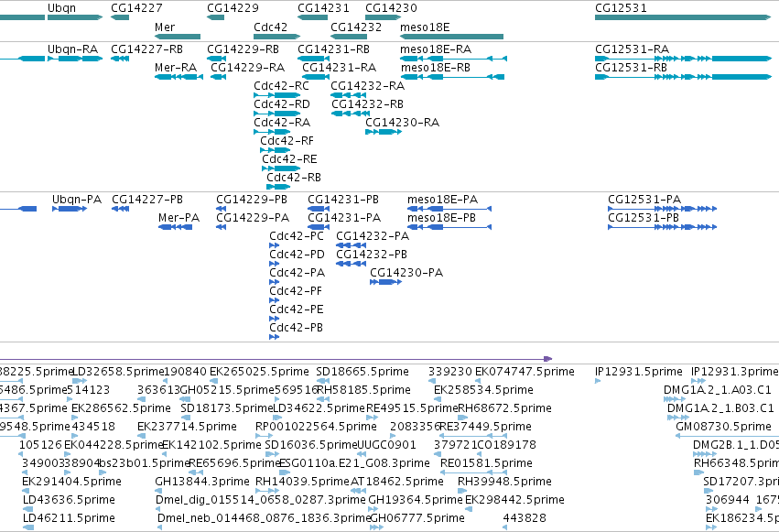The image size is (779, 532).
Task: Click the DMG1A.2_1.A03.C1 feature
Action: point(675,399)
